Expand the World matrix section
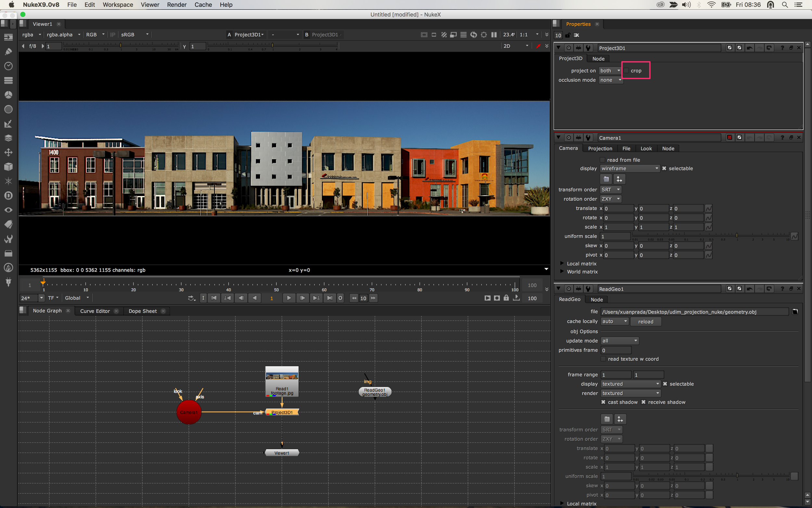This screenshot has width=812, height=508. point(562,271)
